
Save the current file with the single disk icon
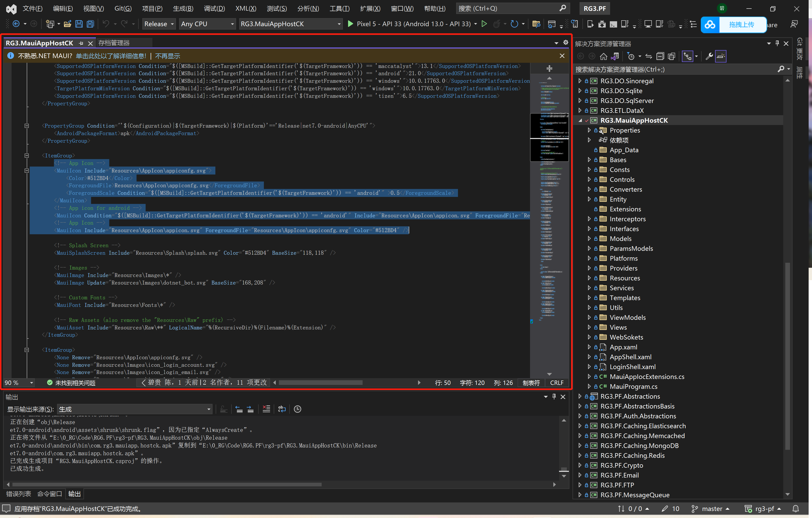[79, 24]
